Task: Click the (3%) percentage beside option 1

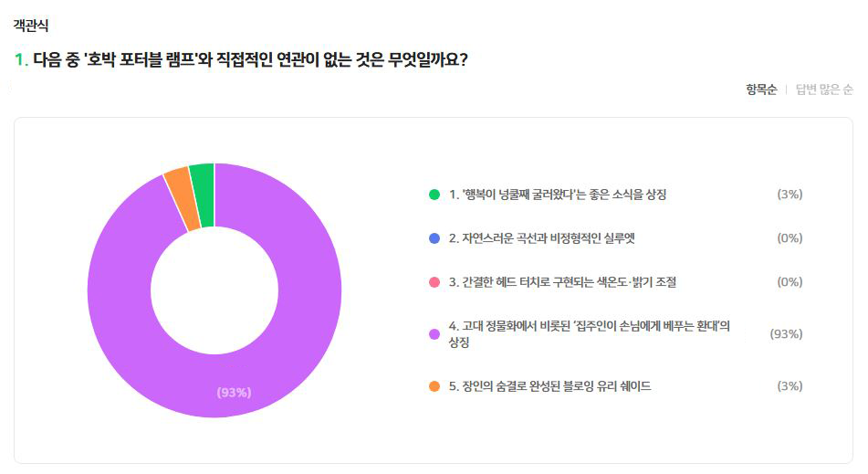Action: [x=789, y=195]
